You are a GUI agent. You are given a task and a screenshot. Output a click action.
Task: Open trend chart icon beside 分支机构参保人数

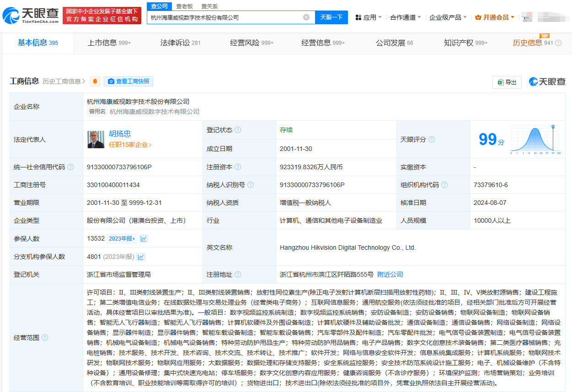click(141, 257)
